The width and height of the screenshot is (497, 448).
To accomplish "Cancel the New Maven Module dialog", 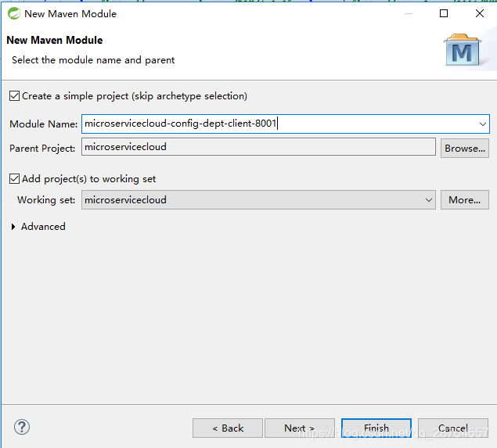I will (453, 428).
